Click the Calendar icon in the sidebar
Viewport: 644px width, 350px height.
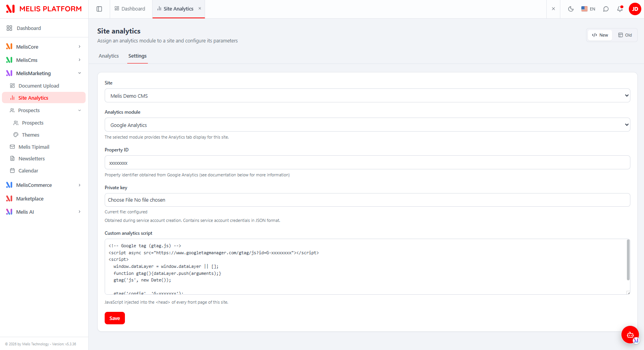click(x=12, y=171)
